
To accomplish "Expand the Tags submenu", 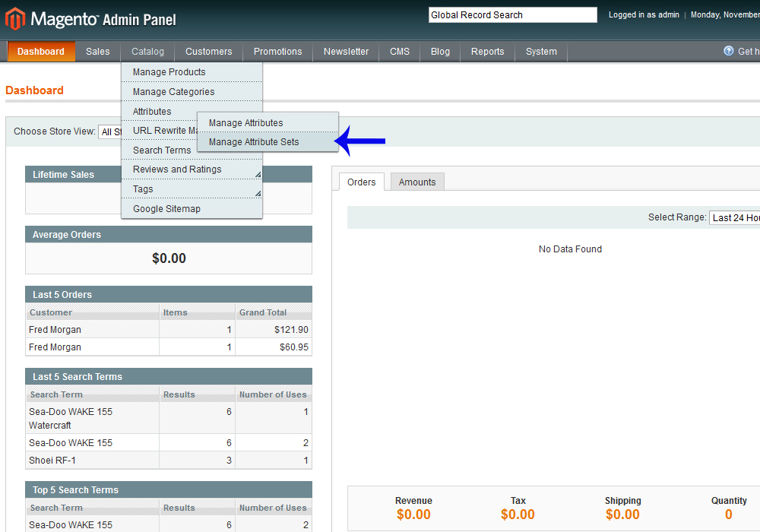I will click(x=192, y=189).
